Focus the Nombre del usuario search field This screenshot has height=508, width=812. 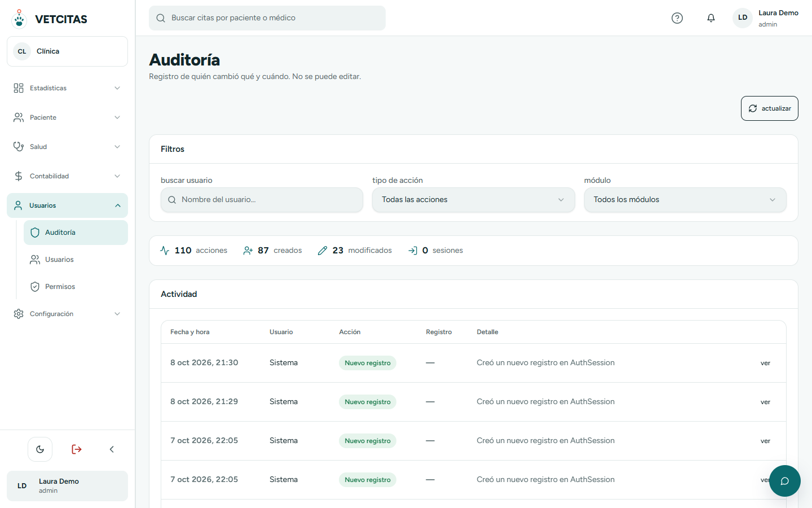[262, 200]
